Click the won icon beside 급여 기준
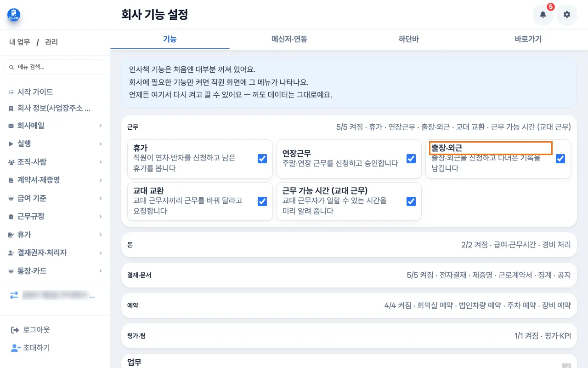The height and width of the screenshot is (368, 588). (x=11, y=198)
